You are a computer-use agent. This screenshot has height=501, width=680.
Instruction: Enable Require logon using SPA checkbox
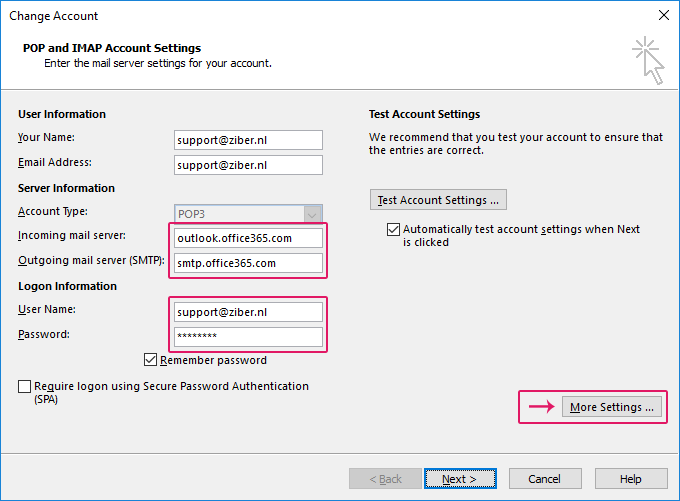click(24, 386)
